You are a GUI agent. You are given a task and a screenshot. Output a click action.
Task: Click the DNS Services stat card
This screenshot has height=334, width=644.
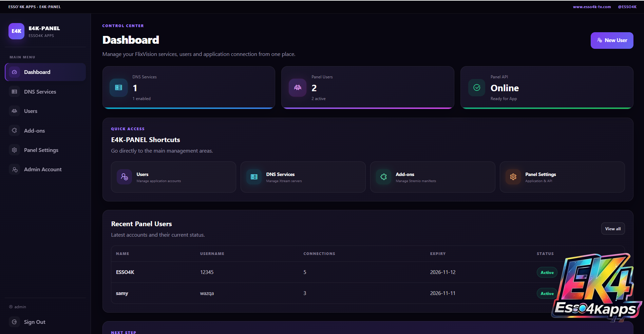(x=189, y=87)
